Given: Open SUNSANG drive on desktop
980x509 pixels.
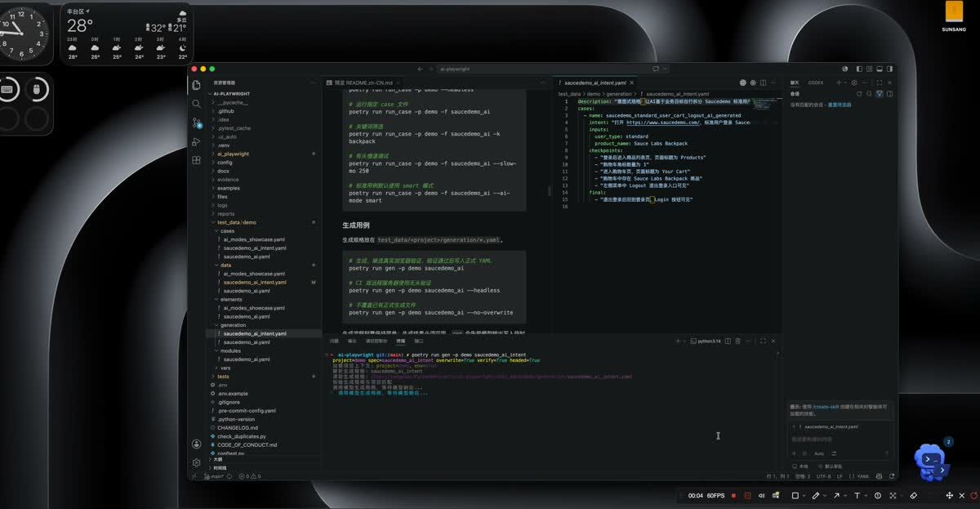Looking at the screenshot, I should click(x=953, y=18).
